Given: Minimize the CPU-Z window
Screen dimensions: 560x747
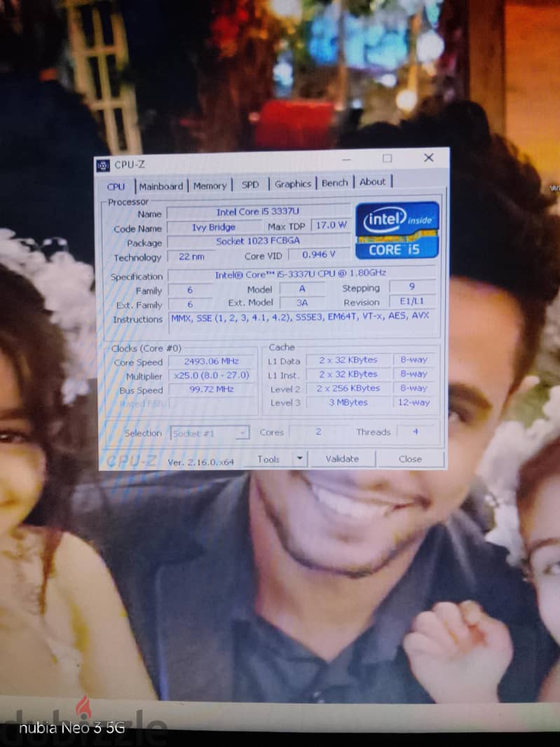Looking at the screenshot, I should click(x=346, y=160).
